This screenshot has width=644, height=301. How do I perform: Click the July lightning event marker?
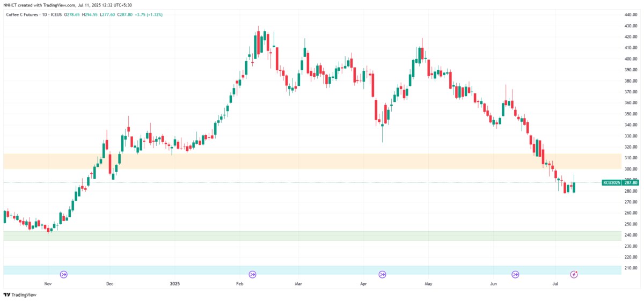click(x=574, y=274)
